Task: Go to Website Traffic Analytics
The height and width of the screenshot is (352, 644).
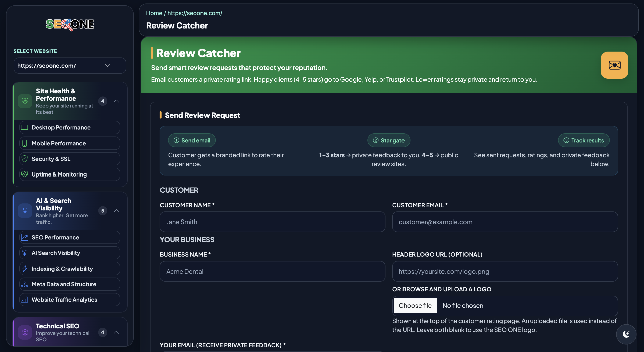Action: [70, 300]
